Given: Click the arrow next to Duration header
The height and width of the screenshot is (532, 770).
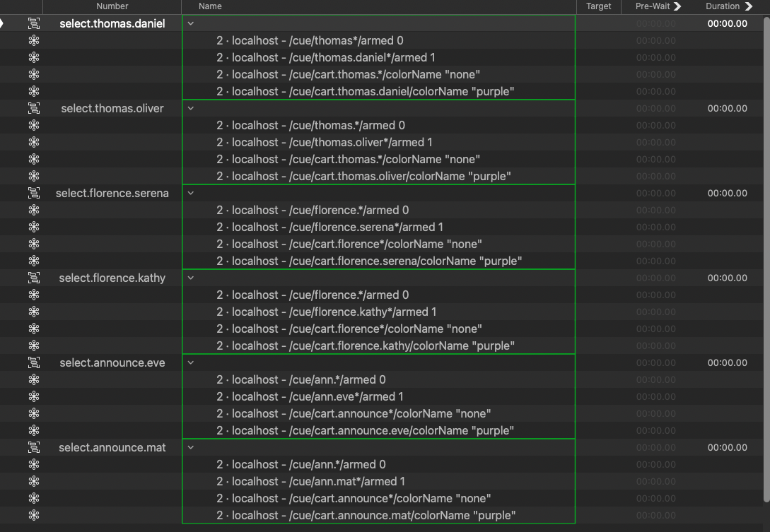Looking at the screenshot, I should [749, 6].
